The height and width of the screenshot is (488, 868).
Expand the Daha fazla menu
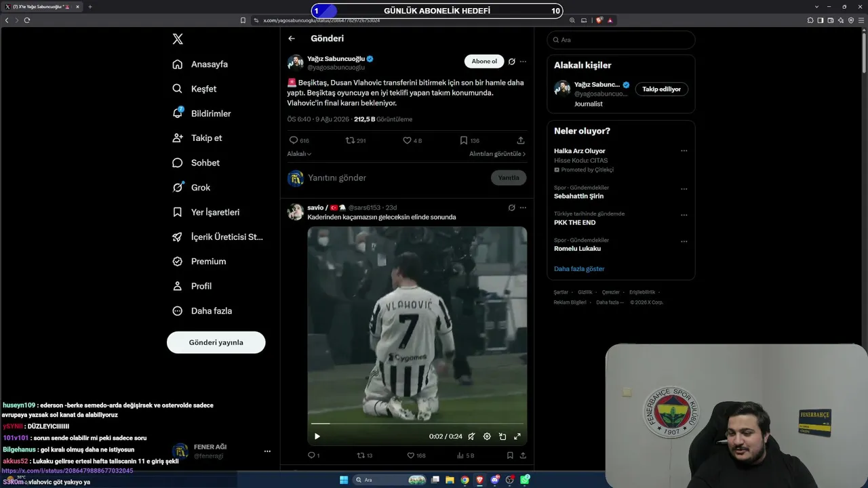[x=202, y=311]
